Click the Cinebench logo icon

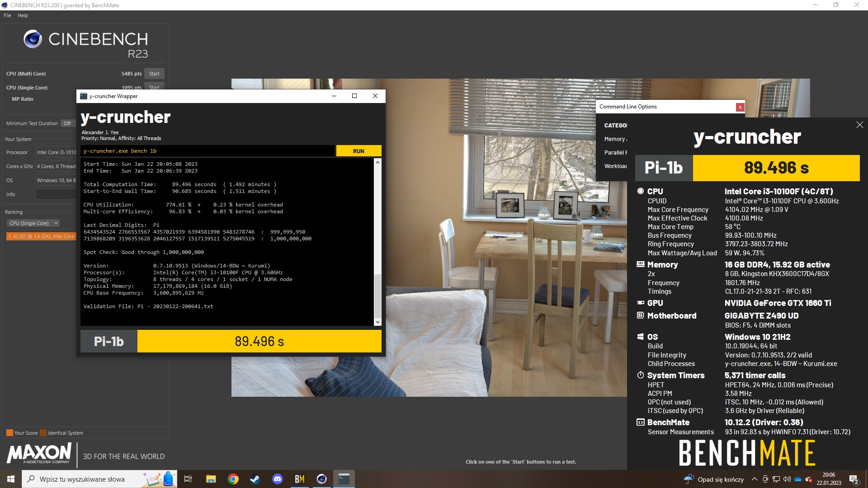click(33, 39)
